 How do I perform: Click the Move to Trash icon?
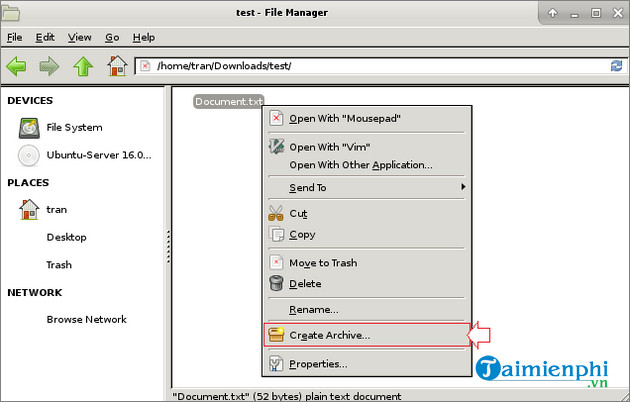[x=276, y=263]
